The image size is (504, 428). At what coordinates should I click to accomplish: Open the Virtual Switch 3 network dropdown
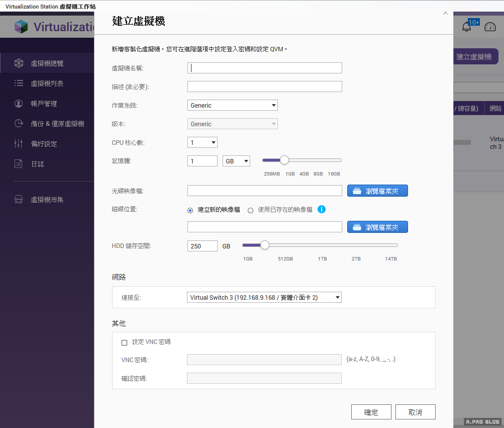coord(264,298)
